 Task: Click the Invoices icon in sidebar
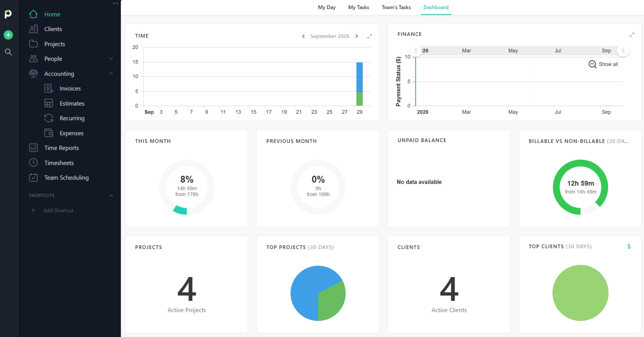[x=49, y=88]
